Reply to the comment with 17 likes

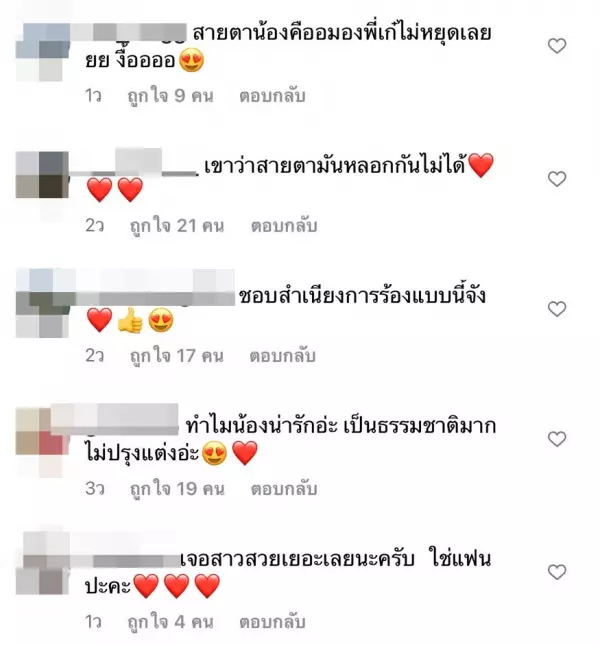point(283,356)
